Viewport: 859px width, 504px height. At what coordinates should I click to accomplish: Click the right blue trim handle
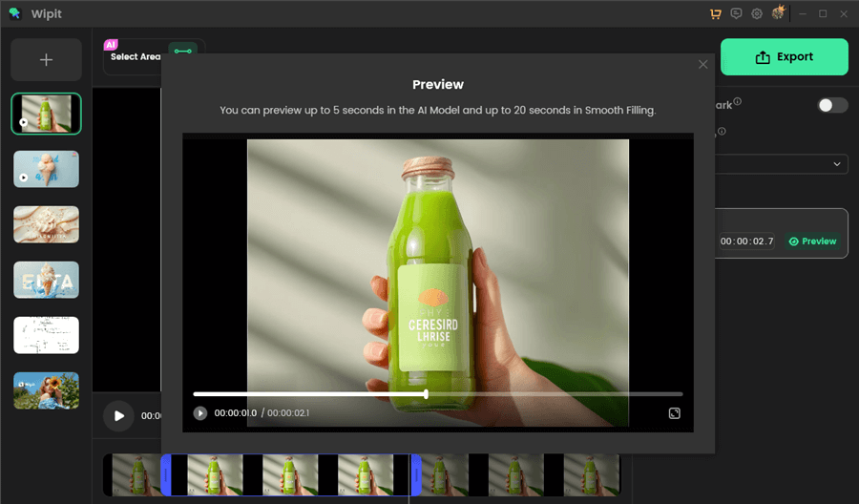(x=416, y=475)
